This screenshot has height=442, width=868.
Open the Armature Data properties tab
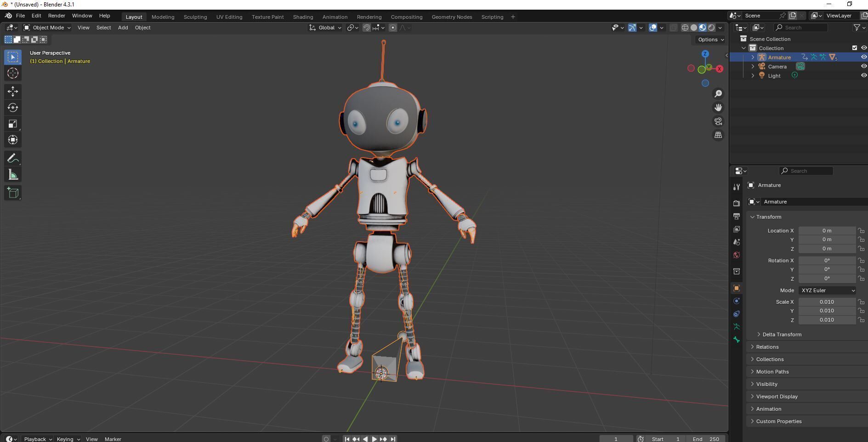tap(737, 327)
